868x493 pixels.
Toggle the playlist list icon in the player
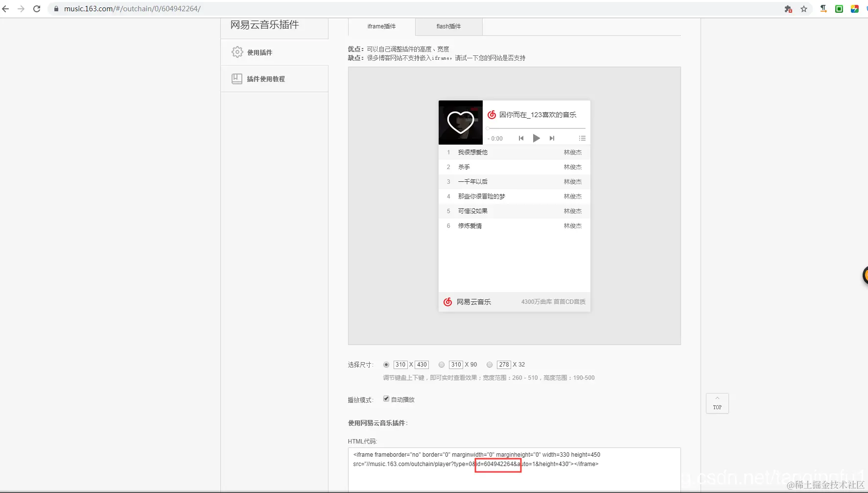tap(582, 138)
